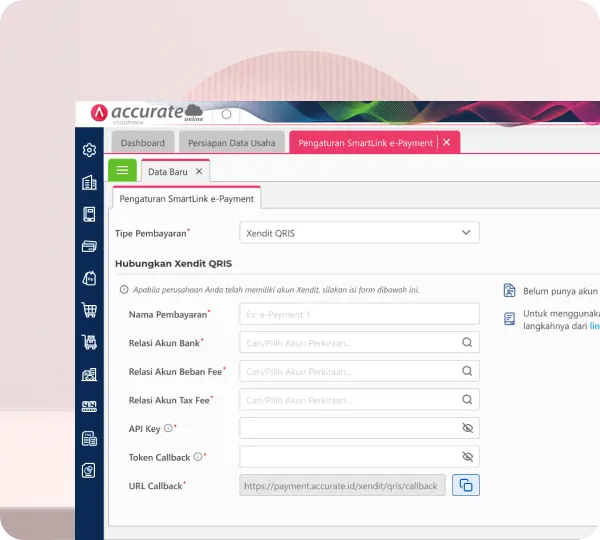Search accounts in Relasi Akun Beban Fee

tap(467, 371)
